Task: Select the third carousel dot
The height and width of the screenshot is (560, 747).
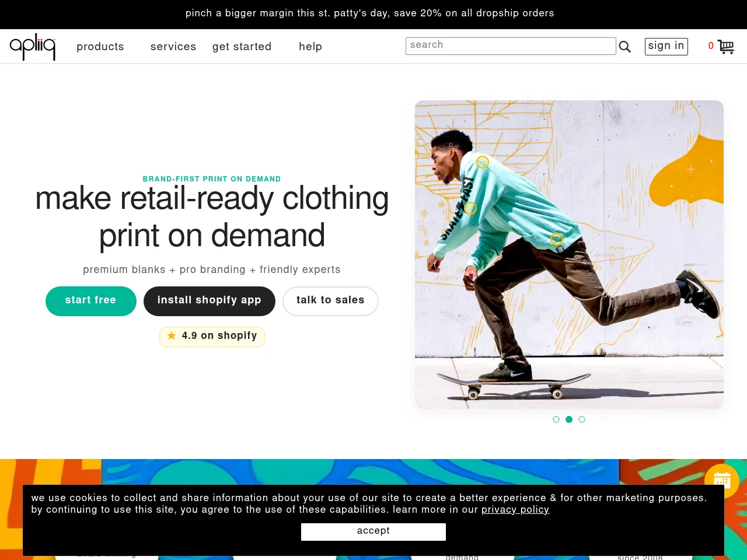Action: coord(582,419)
